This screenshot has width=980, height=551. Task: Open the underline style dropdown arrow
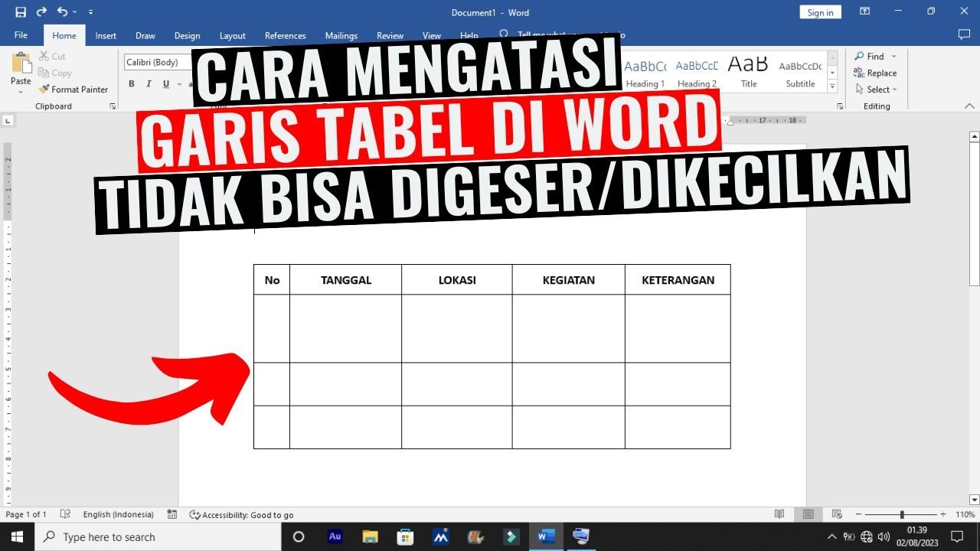point(179,84)
